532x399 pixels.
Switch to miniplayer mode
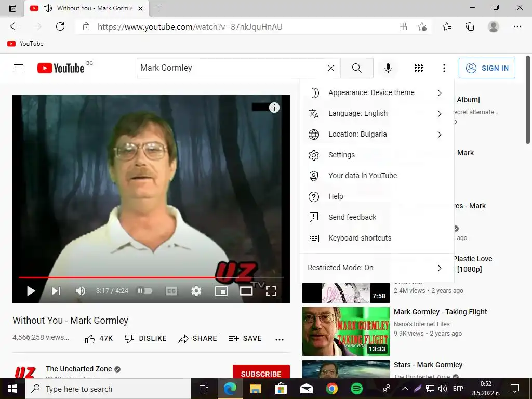tap(221, 291)
